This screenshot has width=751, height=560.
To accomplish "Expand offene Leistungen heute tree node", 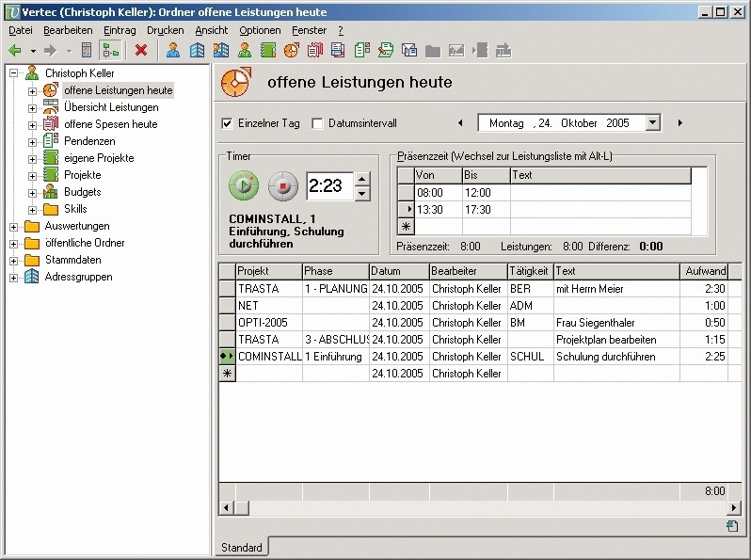I will click(x=32, y=91).
